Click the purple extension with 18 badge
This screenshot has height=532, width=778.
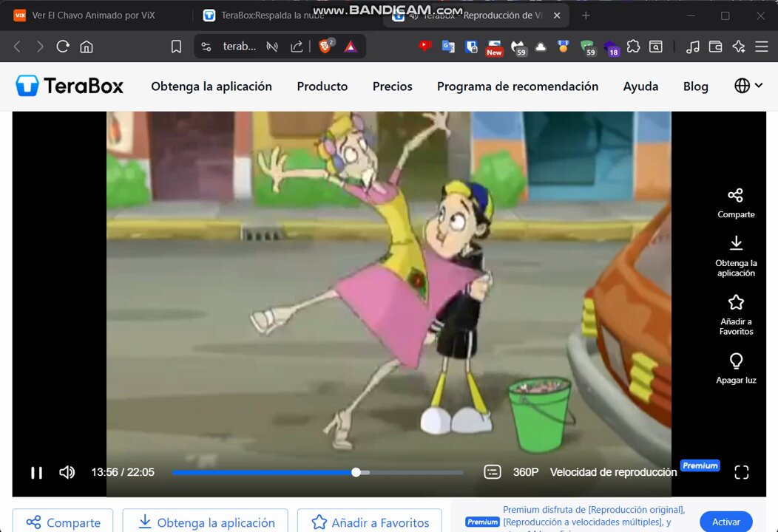click(x=612, y=47)
